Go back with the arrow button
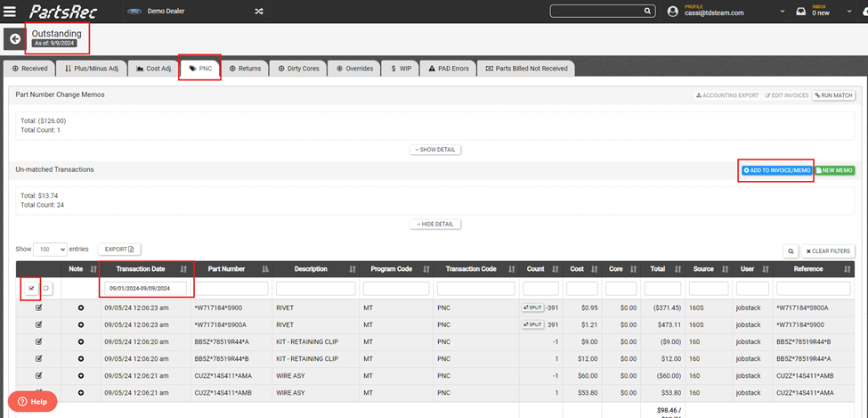 [15, 39]
